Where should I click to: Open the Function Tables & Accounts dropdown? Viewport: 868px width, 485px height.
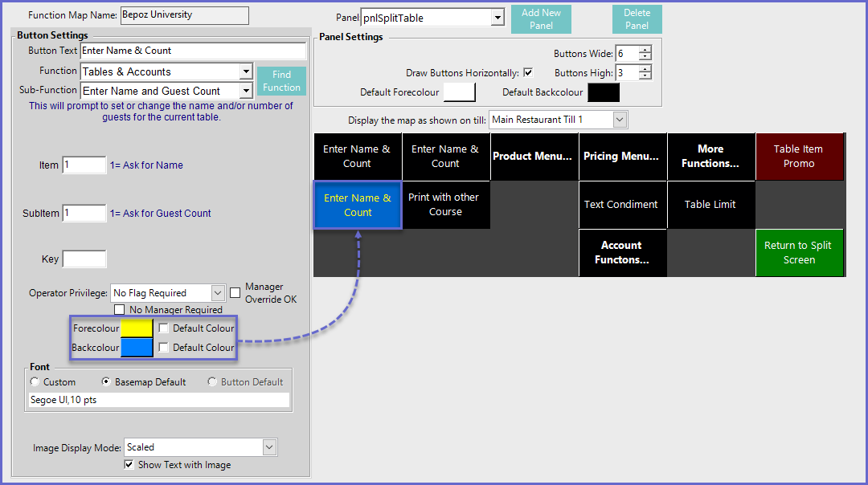click(247, 71)
